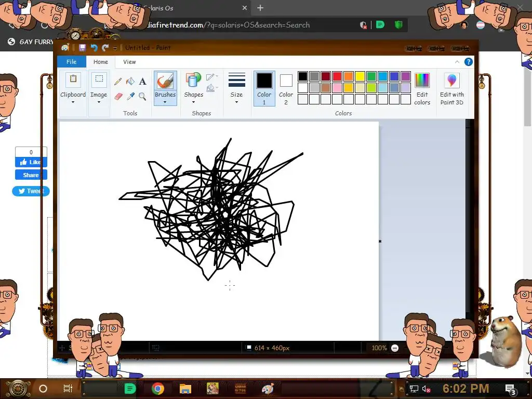Screen dimensions: 532x399
Task: Expand the Shapes dropdown arrow
Action: [x=193, y=102]
